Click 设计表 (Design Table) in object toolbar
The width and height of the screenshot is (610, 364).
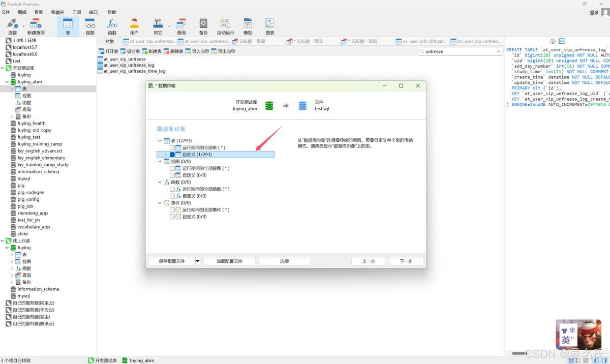130,51
